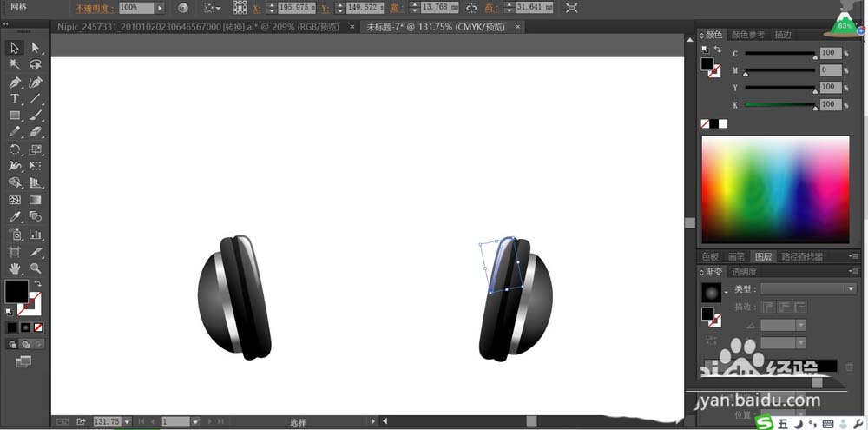Set toolbox paint mode to None
Image resolution: width=868 pixels, height=430 pixels.
(x=38, y=327)
